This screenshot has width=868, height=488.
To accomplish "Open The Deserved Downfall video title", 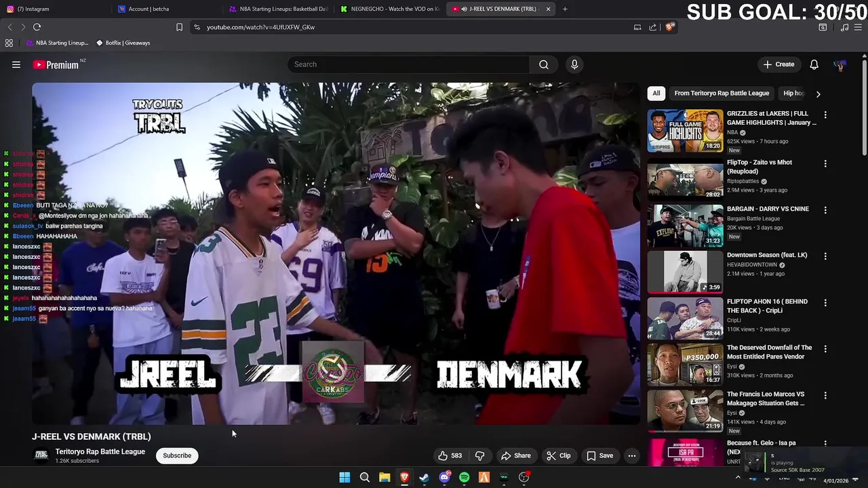I will 769,352.
